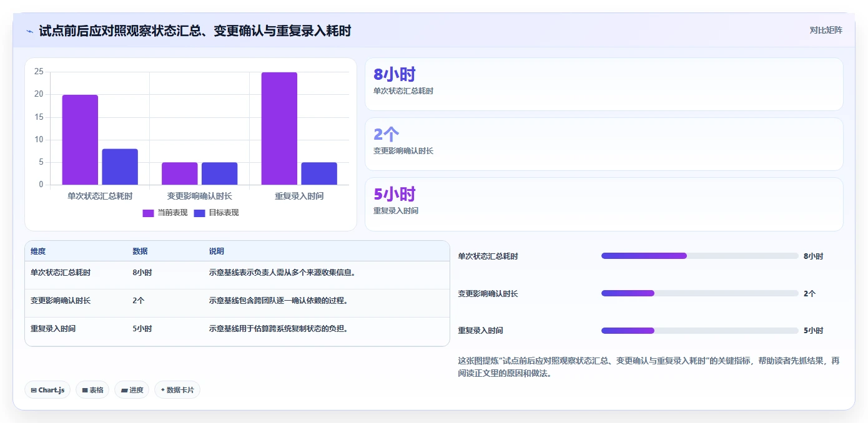868x423 pixels.
Task: Click the 5小时 data card value
Action: pos(394,194)
